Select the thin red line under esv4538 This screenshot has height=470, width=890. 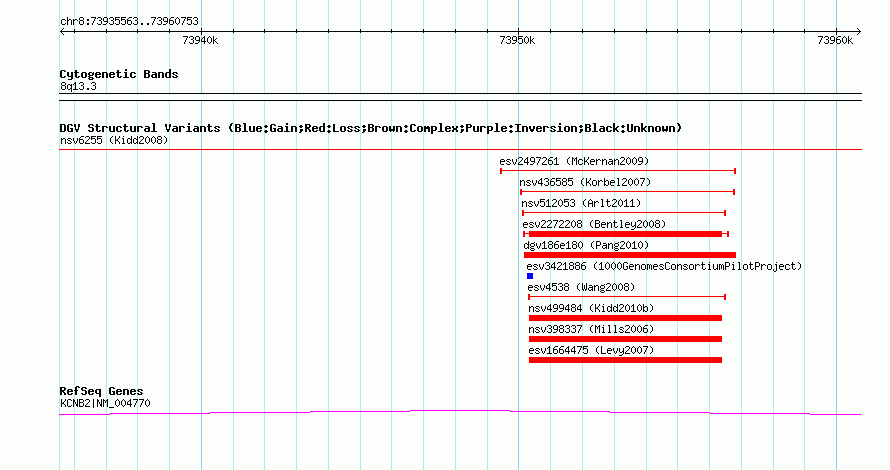click(x=627, y=297)
